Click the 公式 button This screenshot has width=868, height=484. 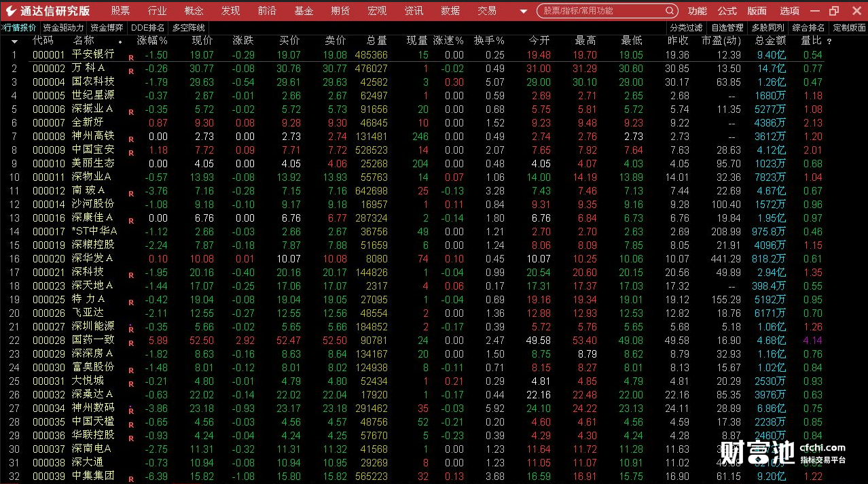click(727, 11)
